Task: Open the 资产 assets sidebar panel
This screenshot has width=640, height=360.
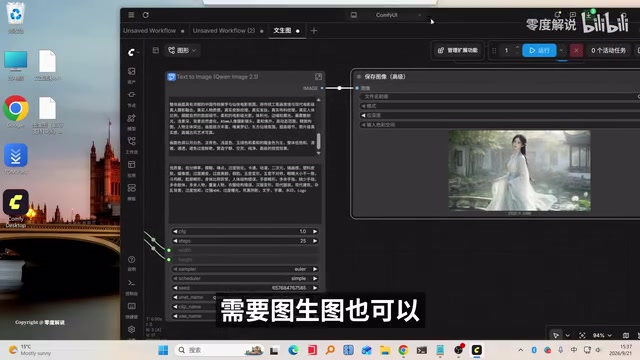Action: 131,75
